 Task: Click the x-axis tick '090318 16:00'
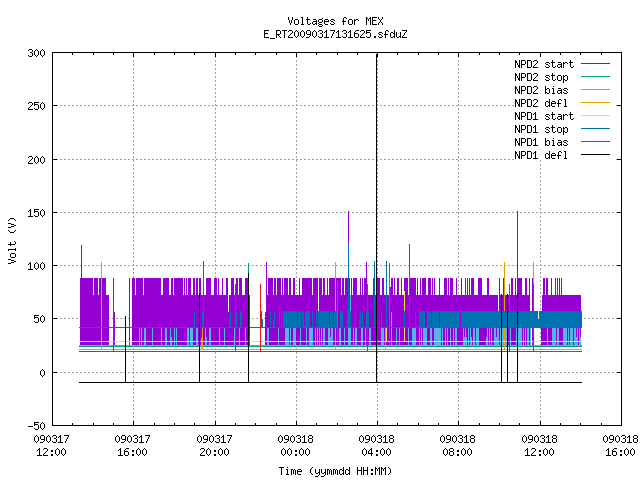click(620, 446)
